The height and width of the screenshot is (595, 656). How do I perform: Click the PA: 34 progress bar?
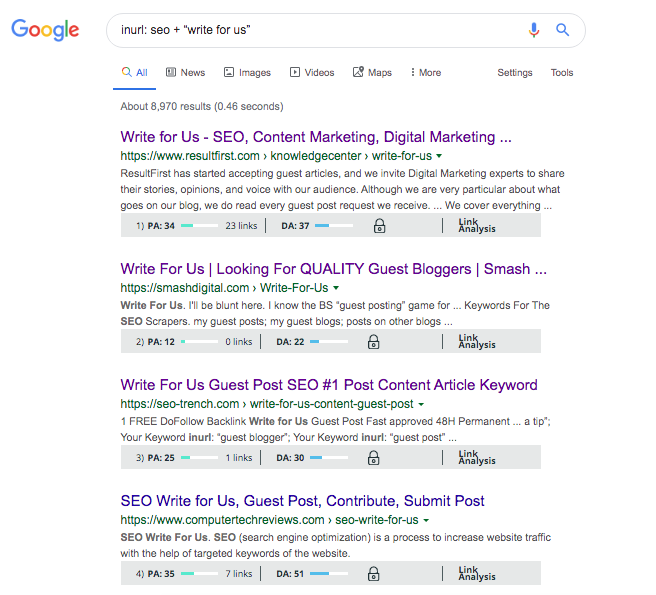199,226
